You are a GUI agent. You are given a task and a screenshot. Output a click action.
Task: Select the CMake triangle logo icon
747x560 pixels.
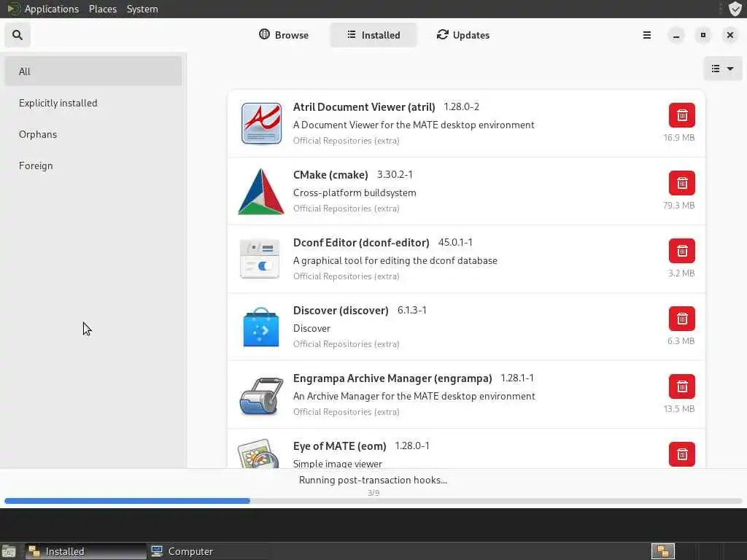tap(261, 192)
